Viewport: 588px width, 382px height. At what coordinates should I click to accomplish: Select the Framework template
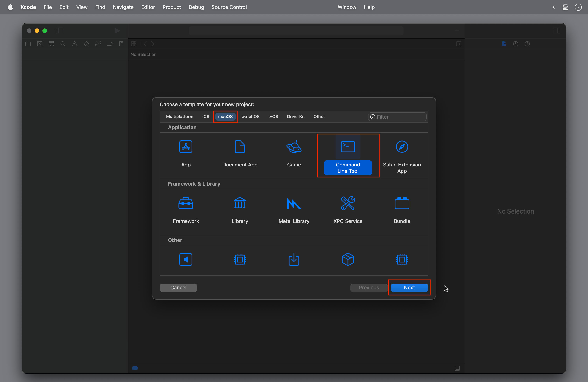(186, 210)
